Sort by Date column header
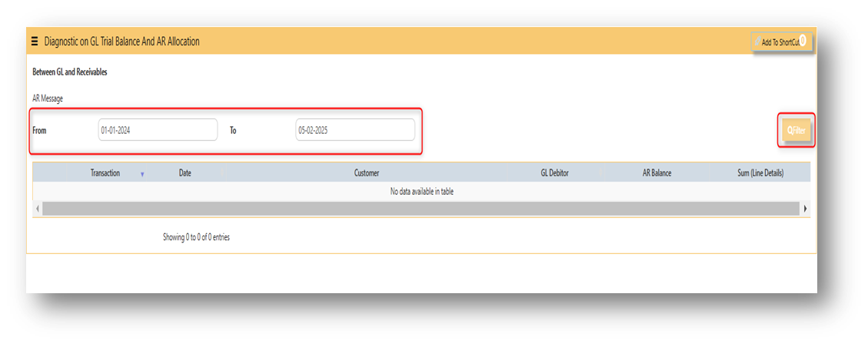Image resolution: width=868 pixels, height=344 pixels. 185,173
